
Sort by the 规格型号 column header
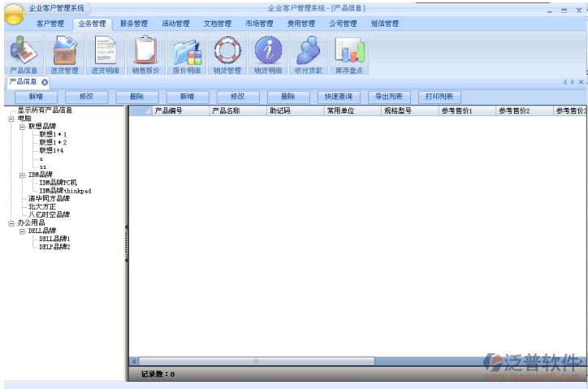coord(410,110)
